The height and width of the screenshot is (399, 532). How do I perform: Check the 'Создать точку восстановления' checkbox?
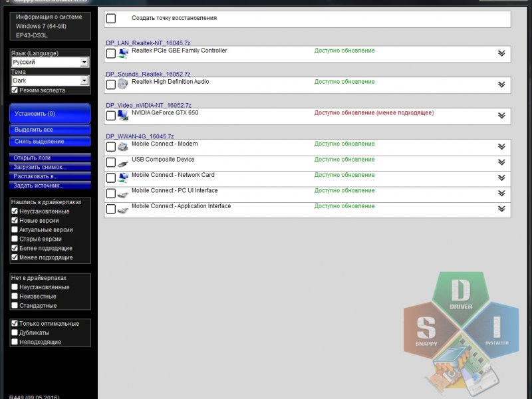point(111,19)
